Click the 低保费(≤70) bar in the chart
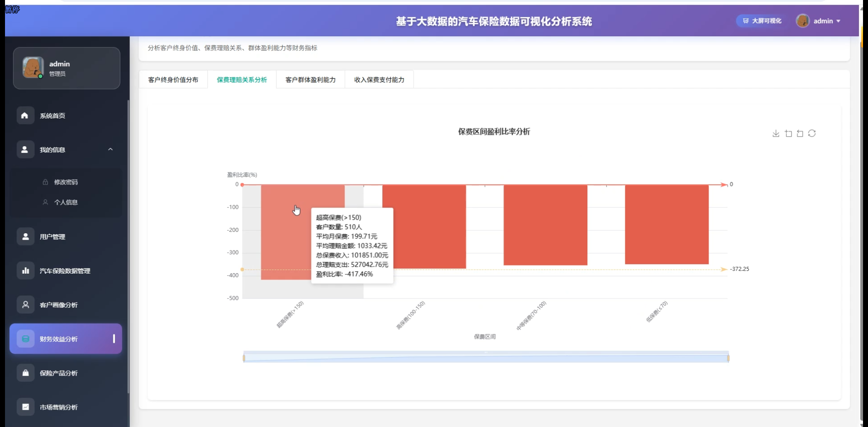Viewport: 868px width, 427px height. coord(667,225)
